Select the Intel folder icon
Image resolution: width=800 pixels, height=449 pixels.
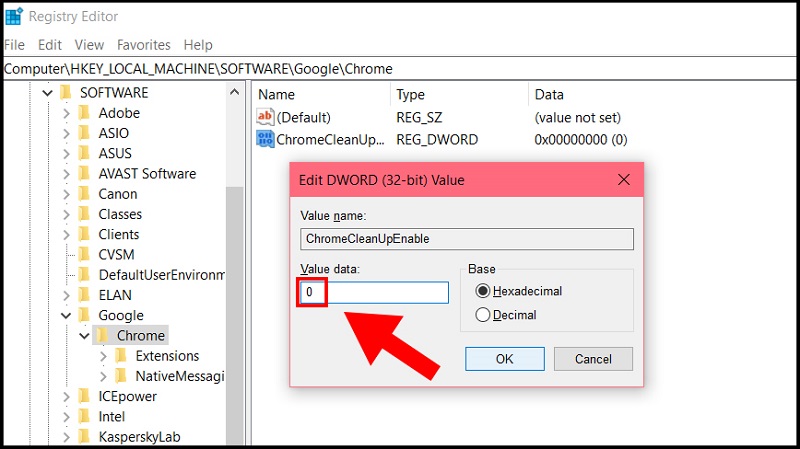[85, 416]
